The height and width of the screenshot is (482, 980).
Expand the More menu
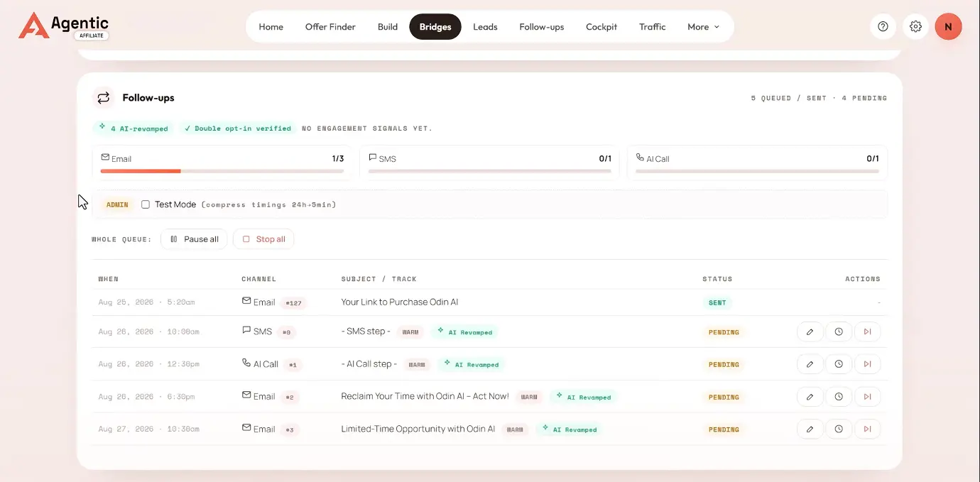(703, 27)
